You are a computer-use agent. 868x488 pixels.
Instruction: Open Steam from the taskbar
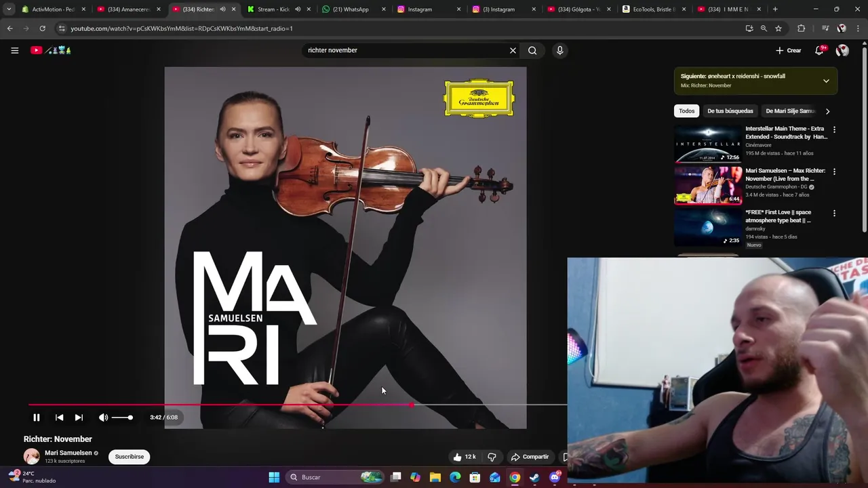(x=534, y=477)
